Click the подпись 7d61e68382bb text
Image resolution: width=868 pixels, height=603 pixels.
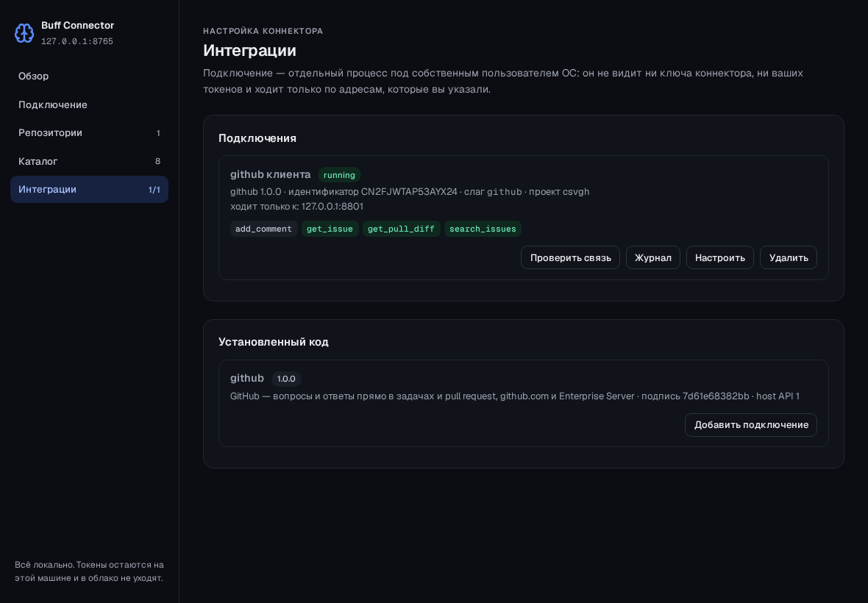pyautogui.click(x=695, y=396)
